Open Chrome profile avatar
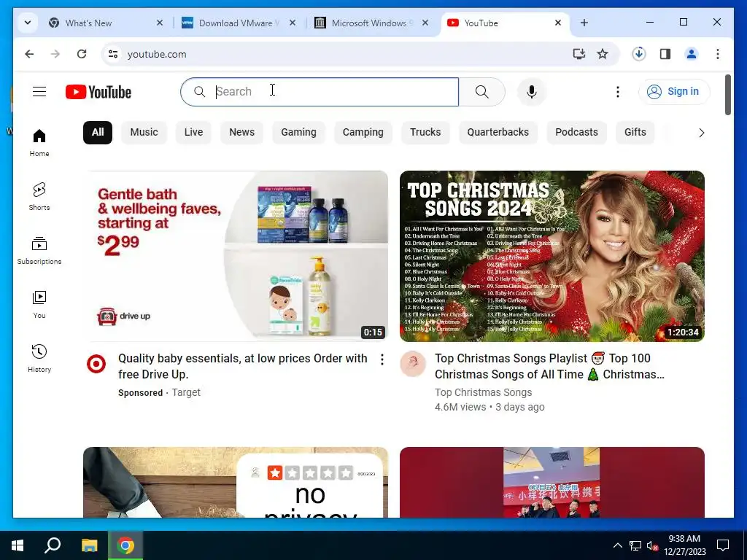 point(692,54)
